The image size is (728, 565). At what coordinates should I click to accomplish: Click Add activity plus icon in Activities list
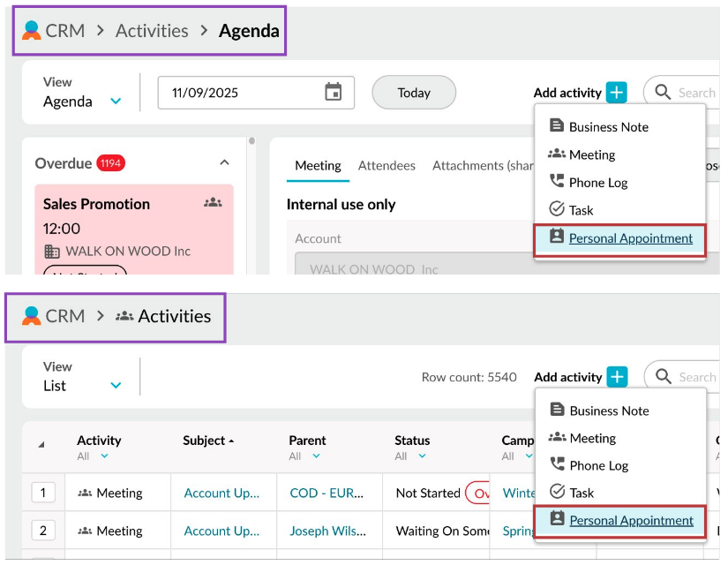click(x=618, y=377)
